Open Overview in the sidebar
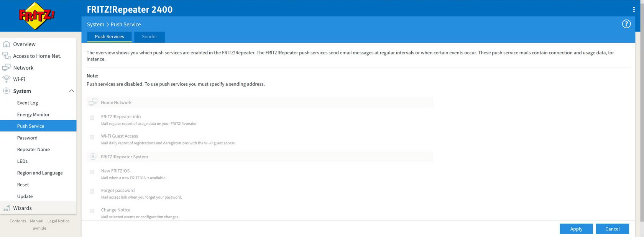The height and width of the screenshot is (237, 644). point(38,44)
